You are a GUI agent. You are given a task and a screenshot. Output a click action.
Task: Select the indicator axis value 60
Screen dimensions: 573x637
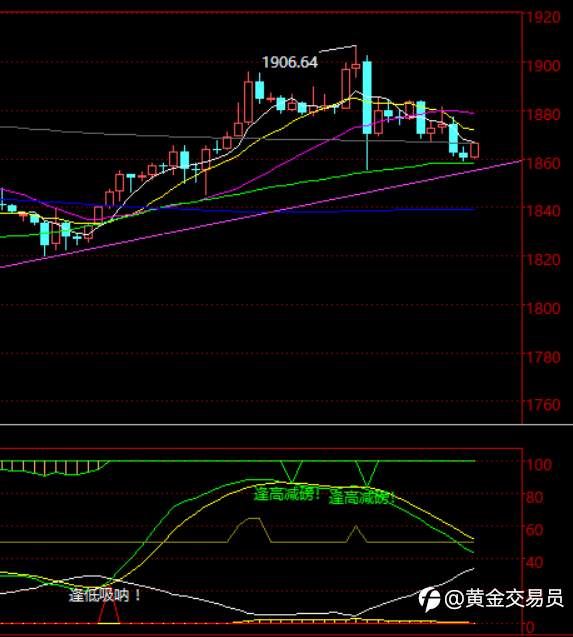click(534, 530)
